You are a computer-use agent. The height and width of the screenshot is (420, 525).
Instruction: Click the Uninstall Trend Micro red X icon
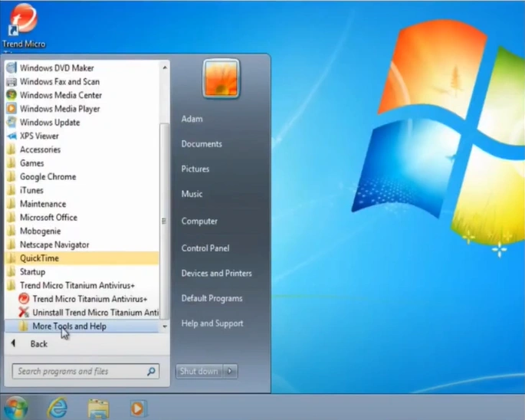pyautogui.click(x=24, y=313)
